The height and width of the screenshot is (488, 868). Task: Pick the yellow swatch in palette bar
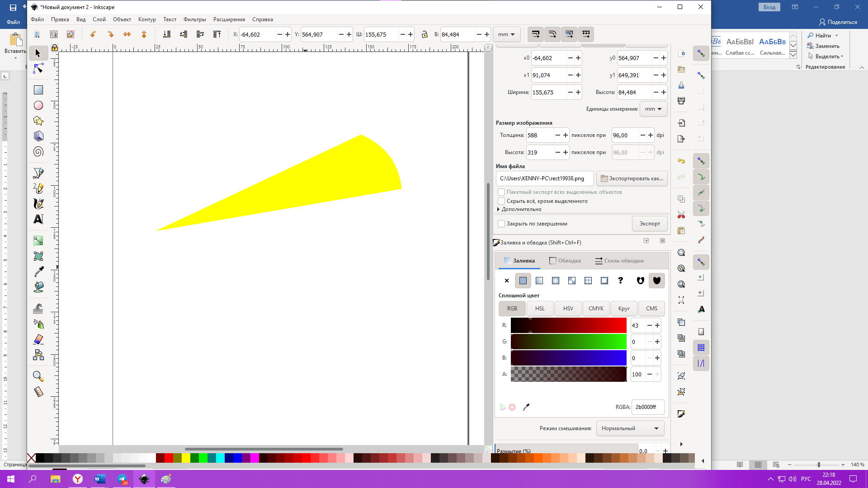(186, 458)
